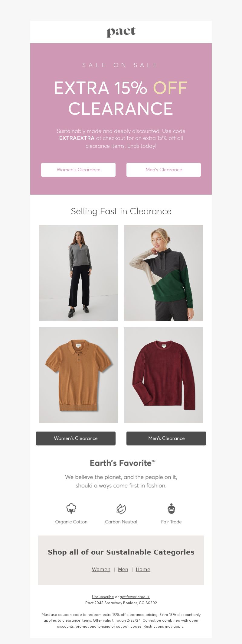Click the EXTRA 15% OFF CLEARANCE headline
This screenshot has height=644, width=242.
(121, 98)
